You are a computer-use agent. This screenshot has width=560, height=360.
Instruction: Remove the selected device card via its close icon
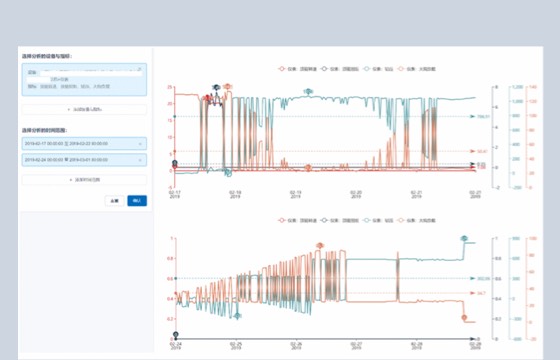pyautogui.click(x=140, y=69)
